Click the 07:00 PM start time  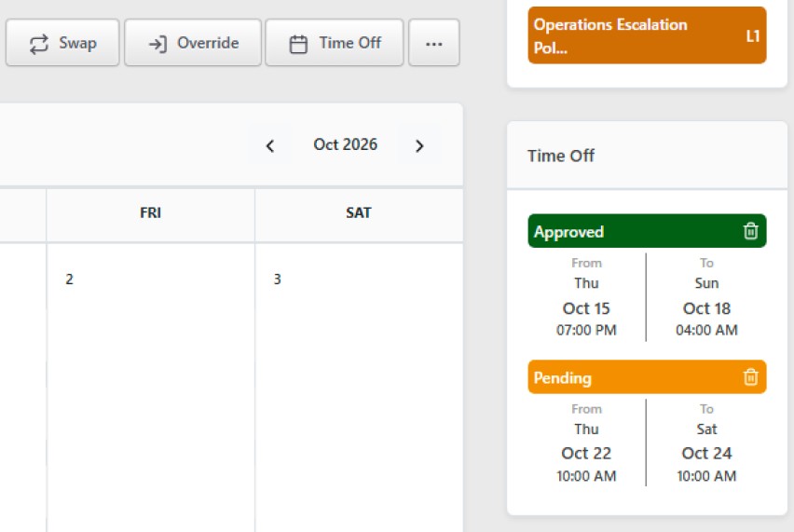tap(586, 330)
